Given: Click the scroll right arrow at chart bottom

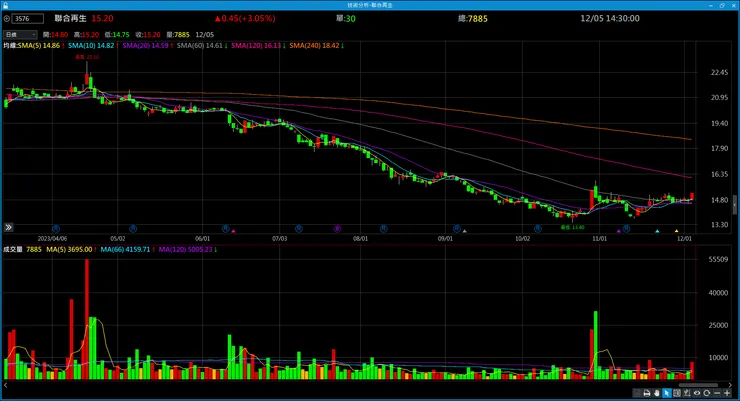Looking at the screenshot, I should click(730, 385).
